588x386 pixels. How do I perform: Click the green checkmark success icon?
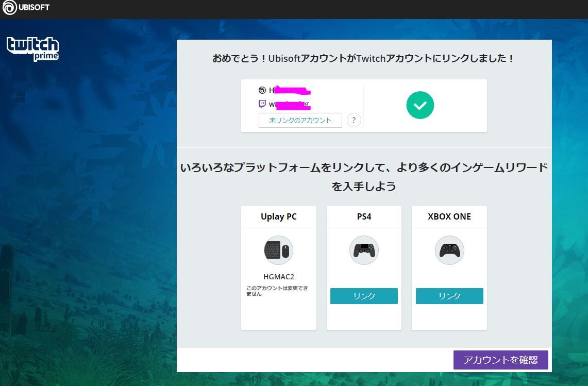coord(420,105)
